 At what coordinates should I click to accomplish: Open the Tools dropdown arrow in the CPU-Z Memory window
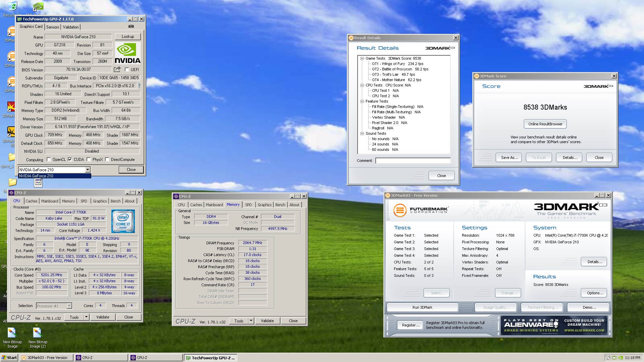pyautogui.click(x=251, y=321)
